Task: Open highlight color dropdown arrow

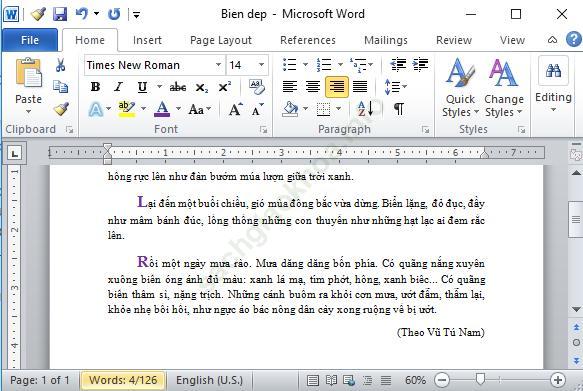Action: pyautogui.click(x=143, y=109)
